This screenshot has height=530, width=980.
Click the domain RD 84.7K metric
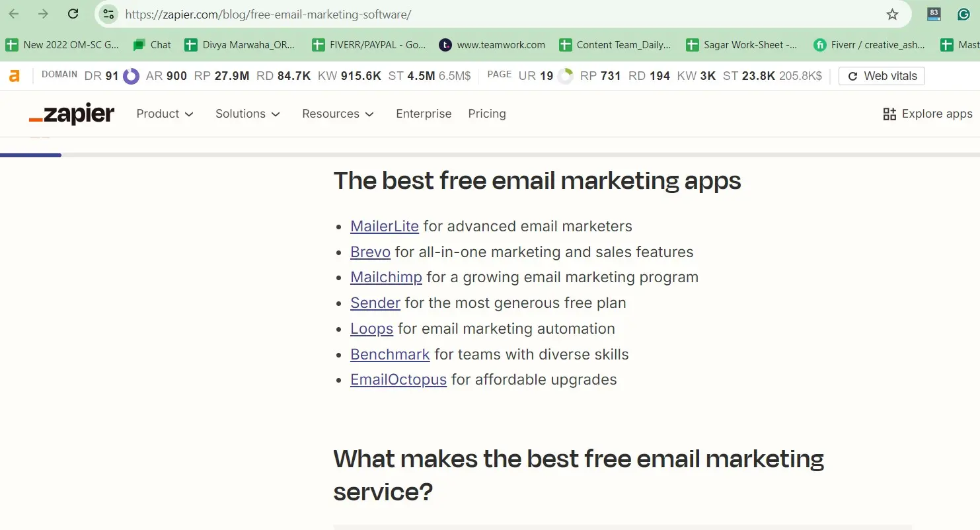[283, 76]
